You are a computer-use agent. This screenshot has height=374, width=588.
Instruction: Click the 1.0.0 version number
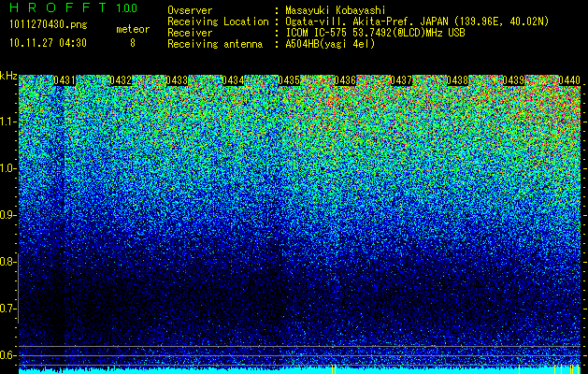[127, 7]
